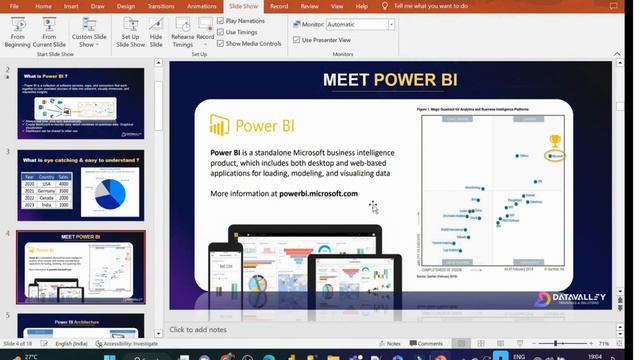Image resolution: width=640 pixels, height=360 pixels.
Task: Toggle the Use Timings checkbox
Action: pyautogui.click(x=221, y=32)
